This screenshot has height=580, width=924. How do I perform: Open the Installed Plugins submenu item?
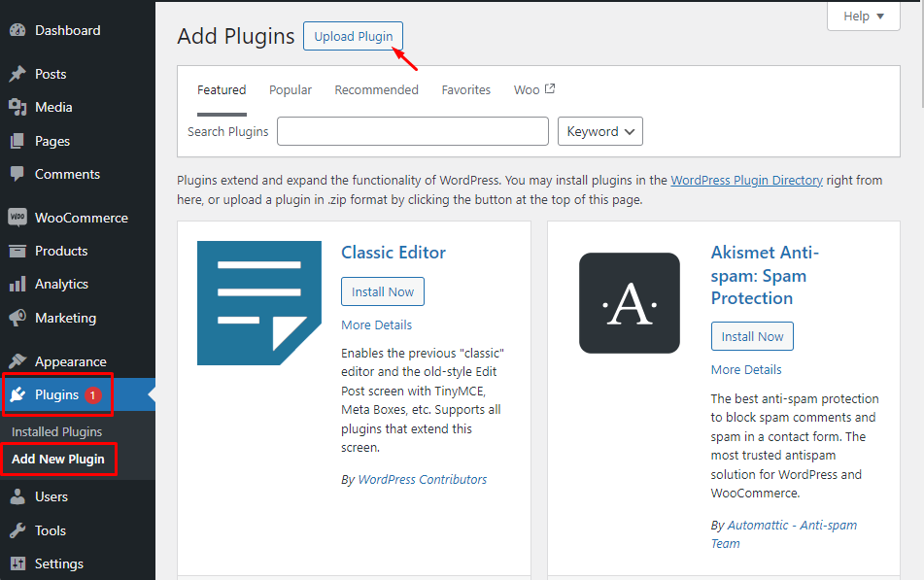(x=56, y=431)
